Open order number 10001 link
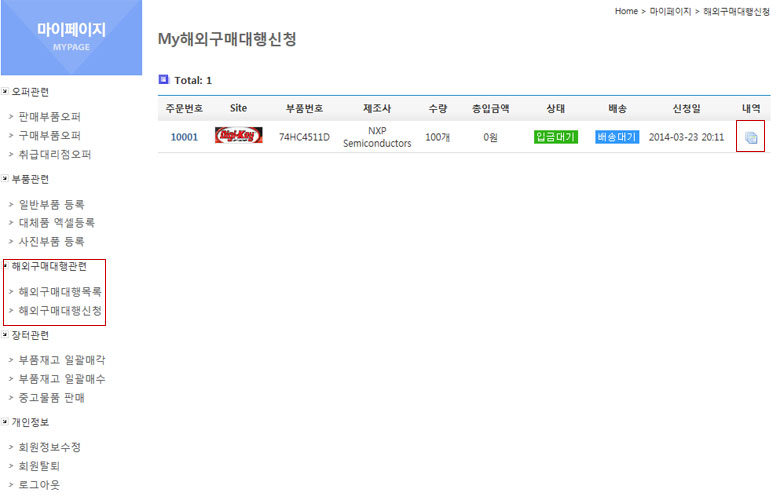The height and width of the screenshot is (500, 780). pos(184,137)
